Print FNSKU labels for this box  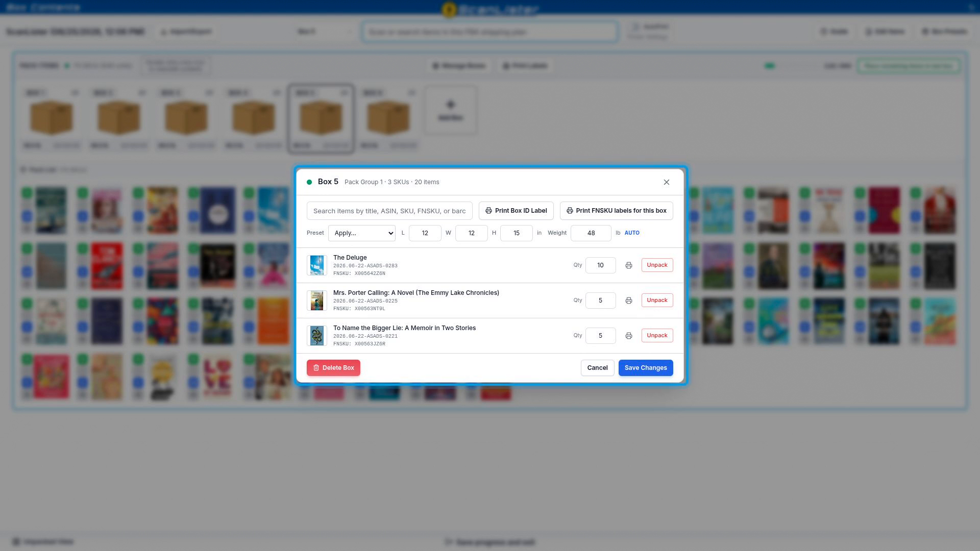coord(616,211)
